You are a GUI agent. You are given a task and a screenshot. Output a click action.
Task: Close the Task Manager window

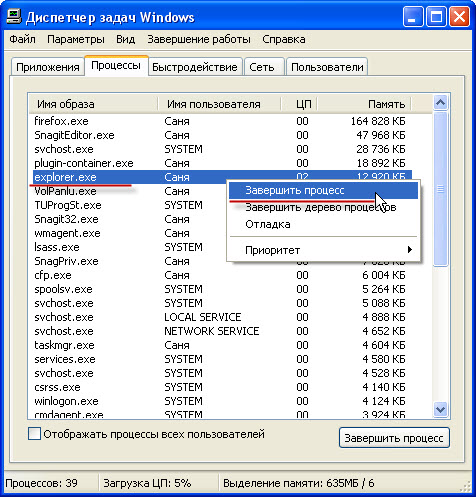[x=459, y=17]
